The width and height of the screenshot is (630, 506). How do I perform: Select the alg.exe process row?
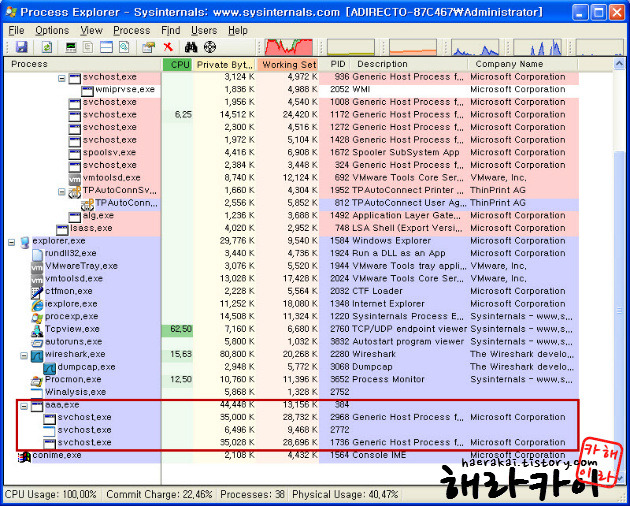click(291, 215)
